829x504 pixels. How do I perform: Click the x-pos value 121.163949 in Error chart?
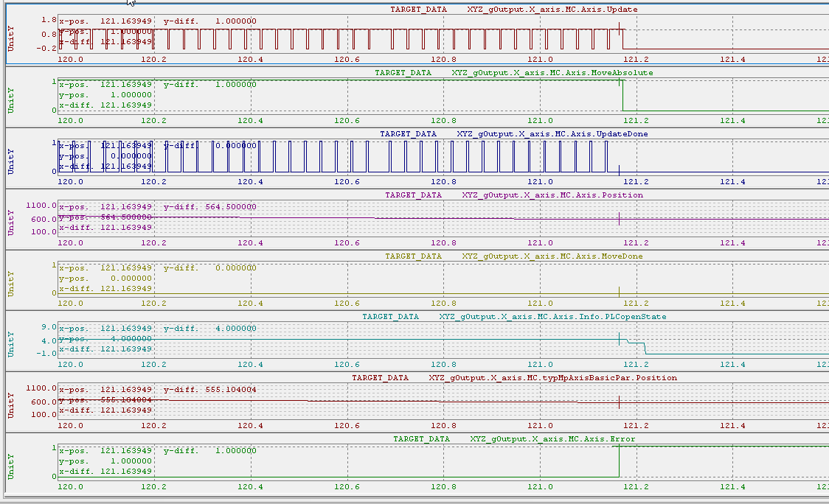pyautogui.click(x=126, y=451)
